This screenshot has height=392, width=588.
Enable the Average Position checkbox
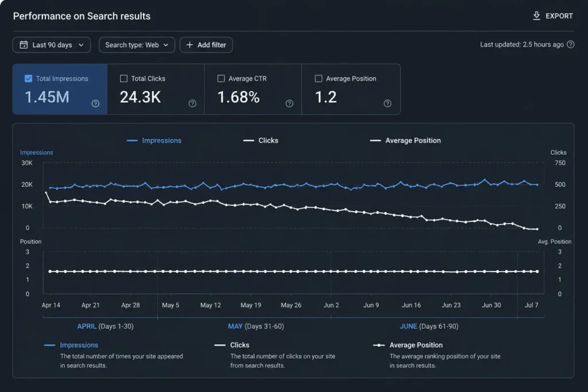(318, 79)
